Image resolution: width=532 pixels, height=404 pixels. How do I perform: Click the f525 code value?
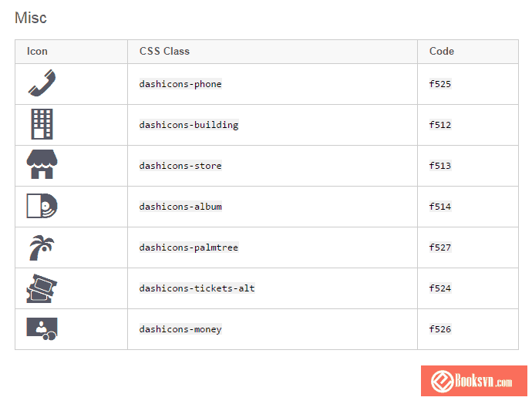[x=440, y=84]
